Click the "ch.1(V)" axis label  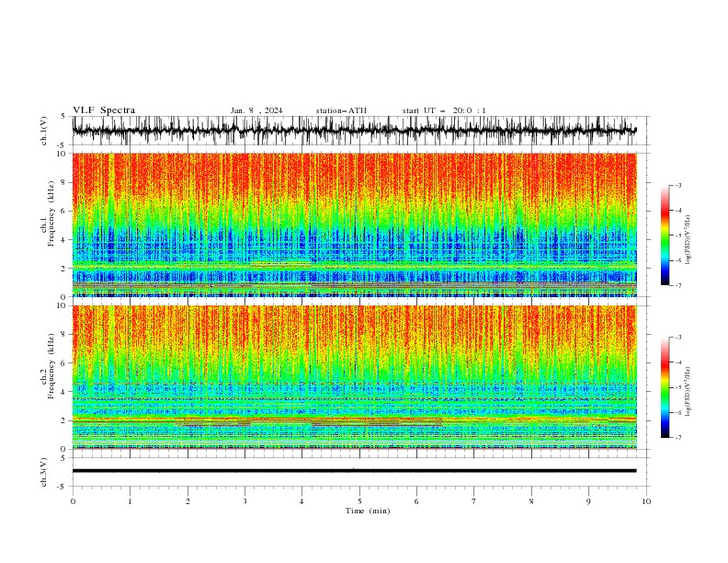[x=44, y=131]
